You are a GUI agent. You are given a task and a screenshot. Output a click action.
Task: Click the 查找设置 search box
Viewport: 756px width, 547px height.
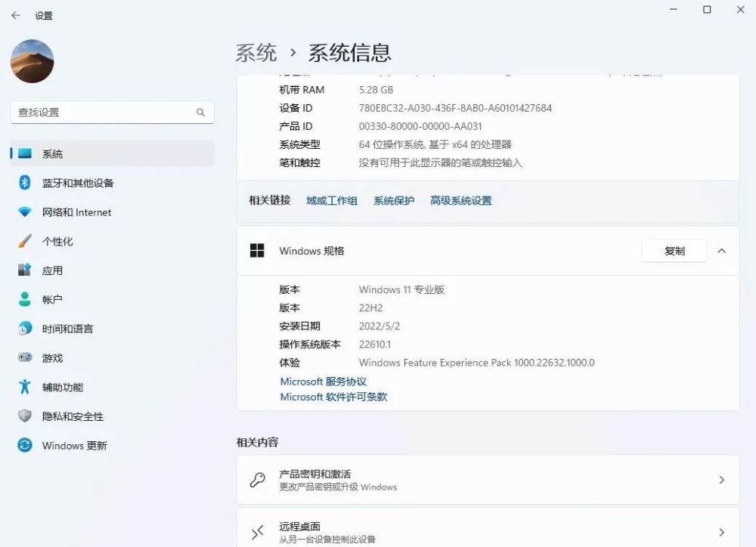[106, 112]
